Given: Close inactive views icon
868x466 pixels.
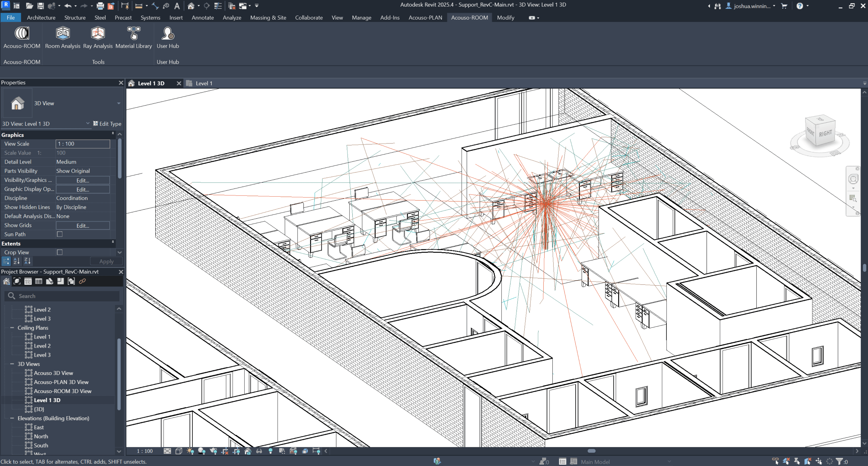Looking at the screenshot, I should (232, 6).
